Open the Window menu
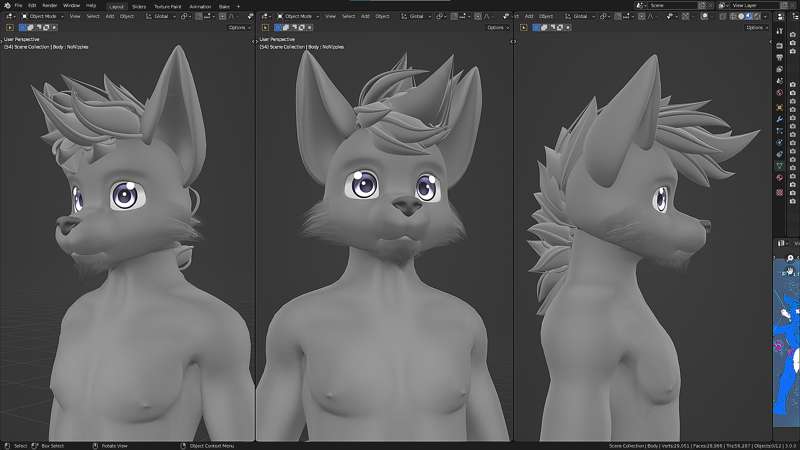Screen dimensions: 800x450 coord(71,5)
